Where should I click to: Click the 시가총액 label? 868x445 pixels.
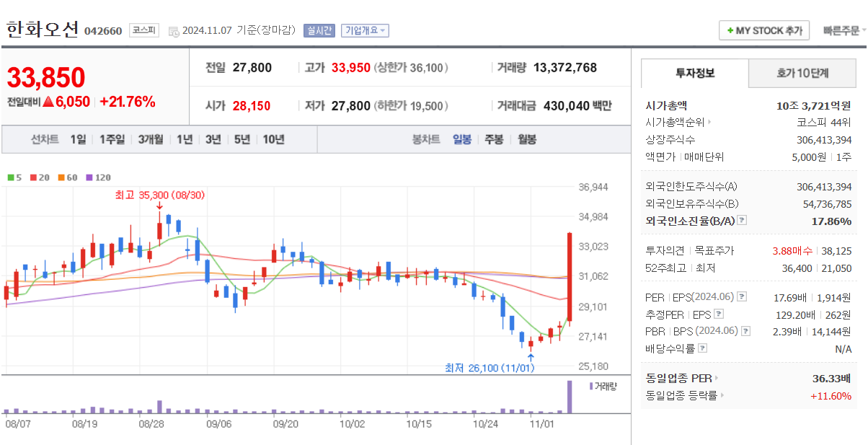tap(666, 105)
